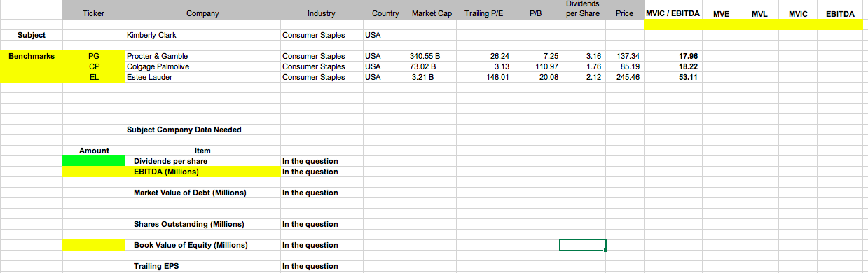Select price value 137.34
This screenshot has height=273, width=868.
pyautogui.click(x=624, y=56)
